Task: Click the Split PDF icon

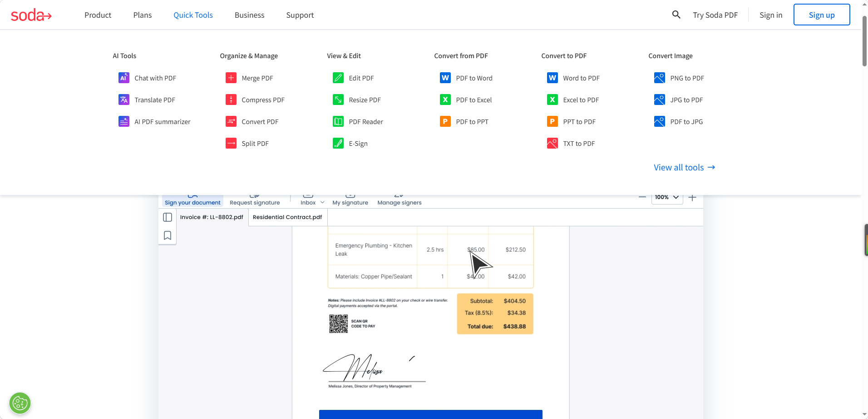Action: coord(231,143)
